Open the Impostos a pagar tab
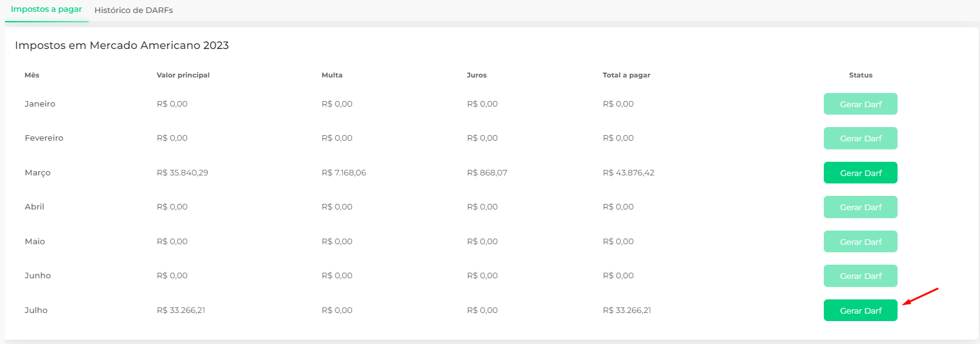980x344 pixels. coord(46,9)
